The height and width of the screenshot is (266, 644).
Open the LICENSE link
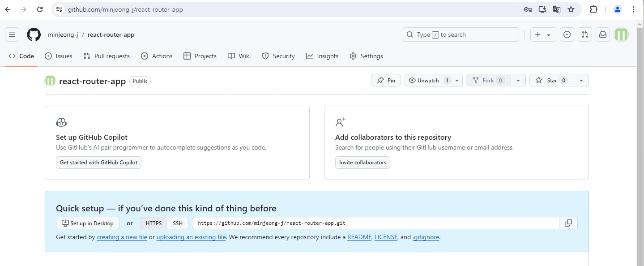[x=386, y=237]
